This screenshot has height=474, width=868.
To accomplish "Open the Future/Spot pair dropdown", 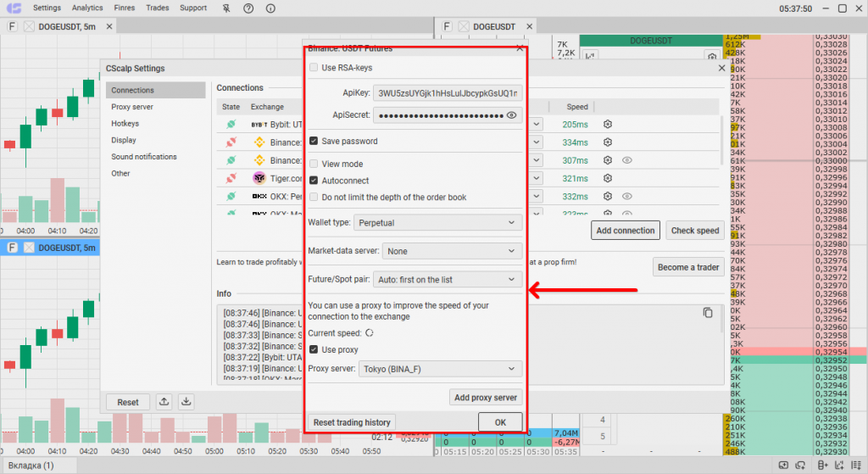I will point(448,280).
